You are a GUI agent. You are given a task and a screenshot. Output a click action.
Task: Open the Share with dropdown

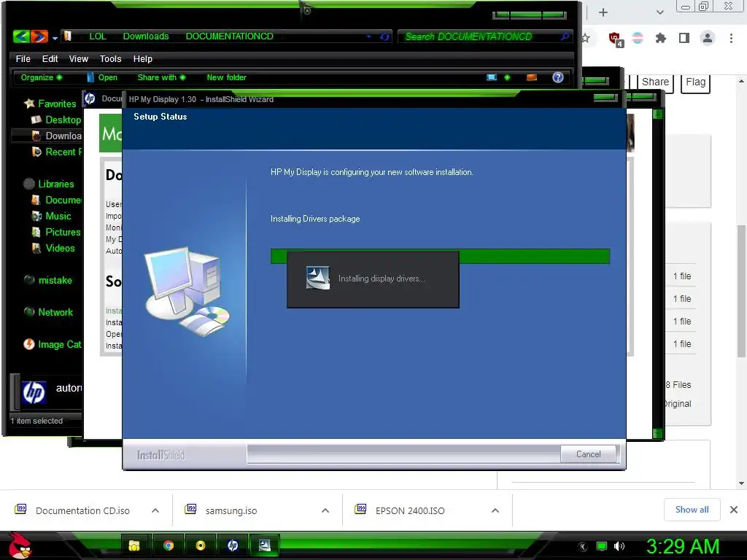(161, 77)
